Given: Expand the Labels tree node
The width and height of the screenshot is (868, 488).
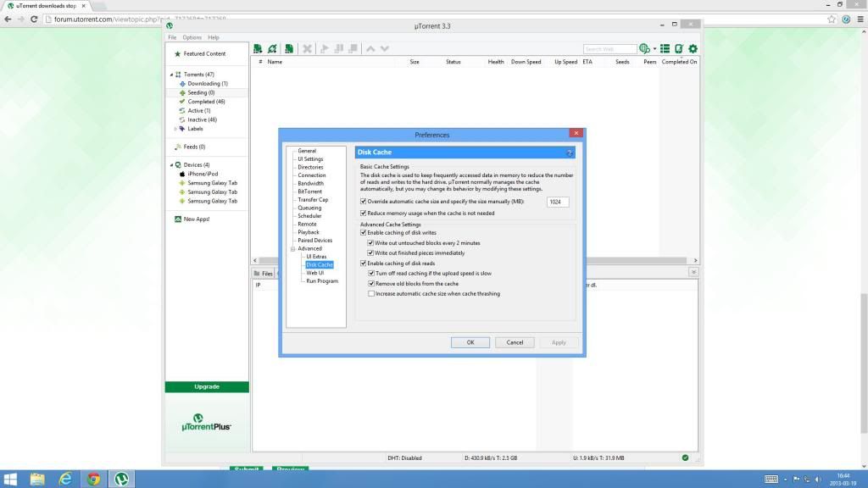Looking at the screenshot, I should pos(175,129).
